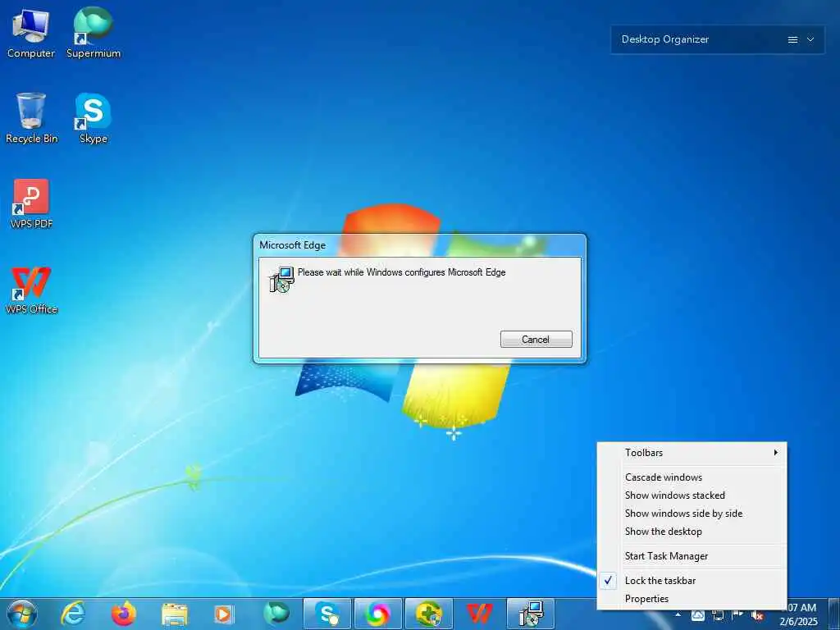The height and width of the screenshot is (630, 840).
Task: Choose Show the desktop
Action: point(692,532)
